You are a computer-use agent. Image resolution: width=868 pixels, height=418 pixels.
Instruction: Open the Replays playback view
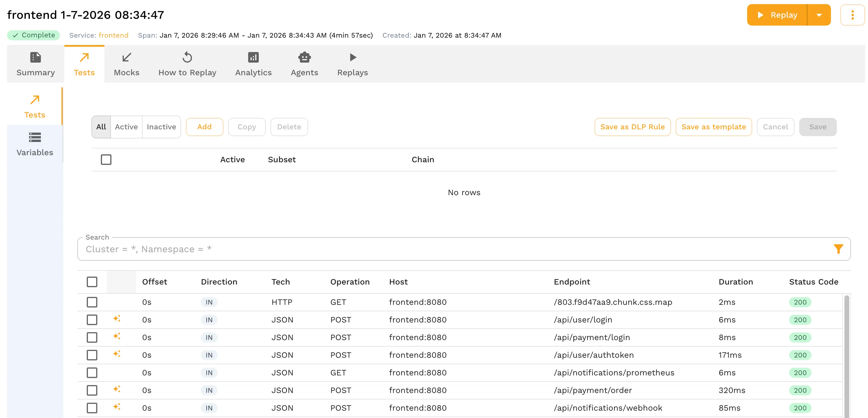coord(353,64)
